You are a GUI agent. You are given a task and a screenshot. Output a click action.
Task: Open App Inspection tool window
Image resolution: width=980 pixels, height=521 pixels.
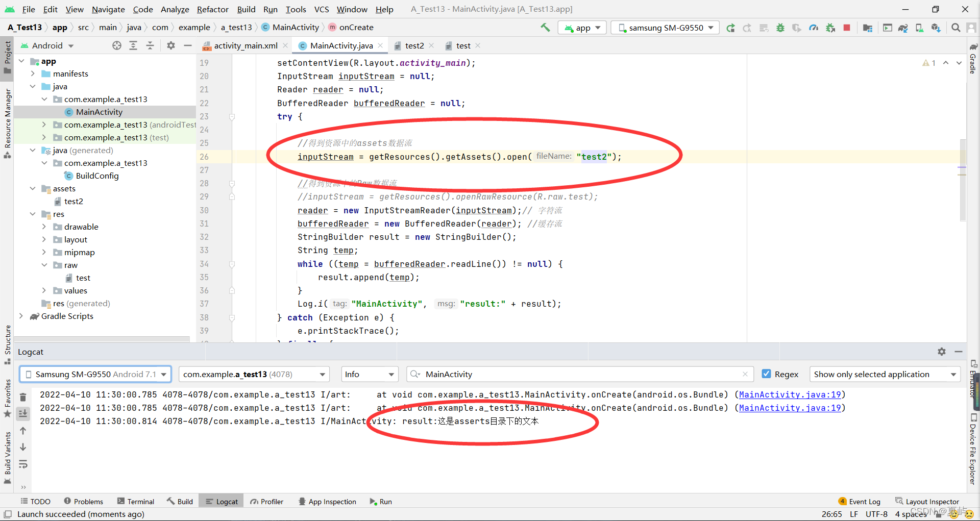click(327, 502)
